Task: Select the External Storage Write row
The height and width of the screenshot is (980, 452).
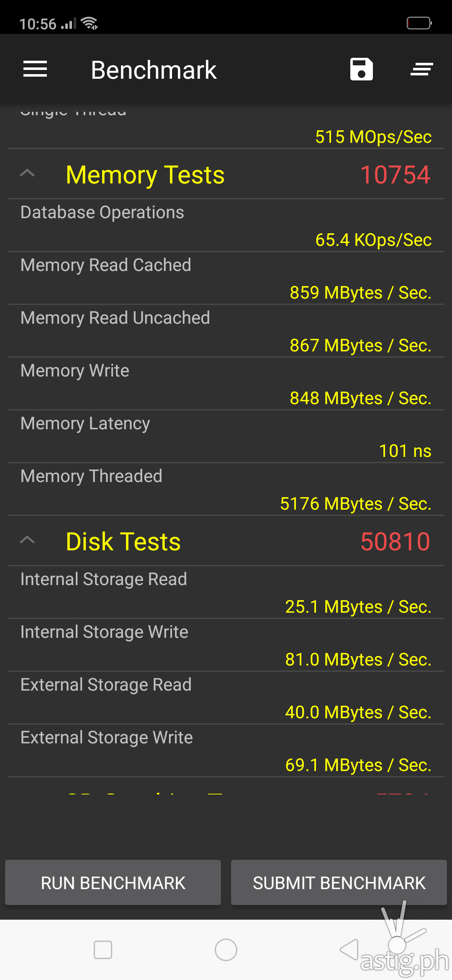Action: (226, 751)
